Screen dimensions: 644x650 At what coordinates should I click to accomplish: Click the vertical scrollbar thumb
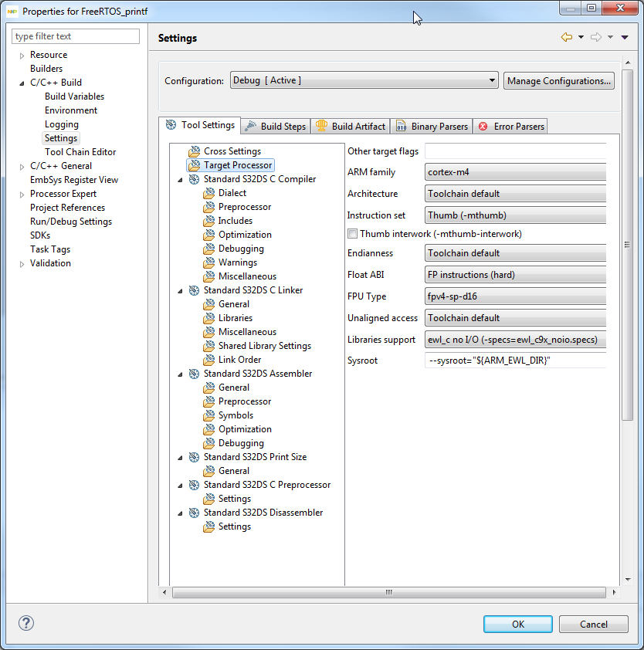point(628,245)
